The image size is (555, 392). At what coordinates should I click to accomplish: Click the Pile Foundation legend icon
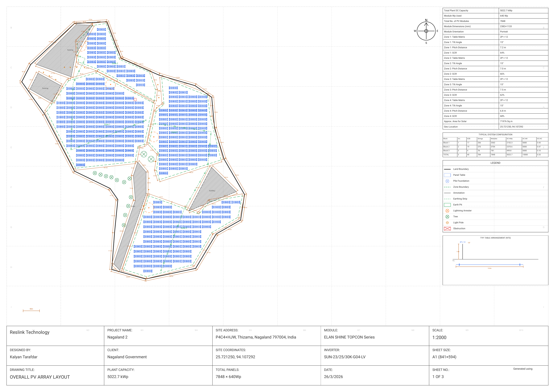(447, 181)
